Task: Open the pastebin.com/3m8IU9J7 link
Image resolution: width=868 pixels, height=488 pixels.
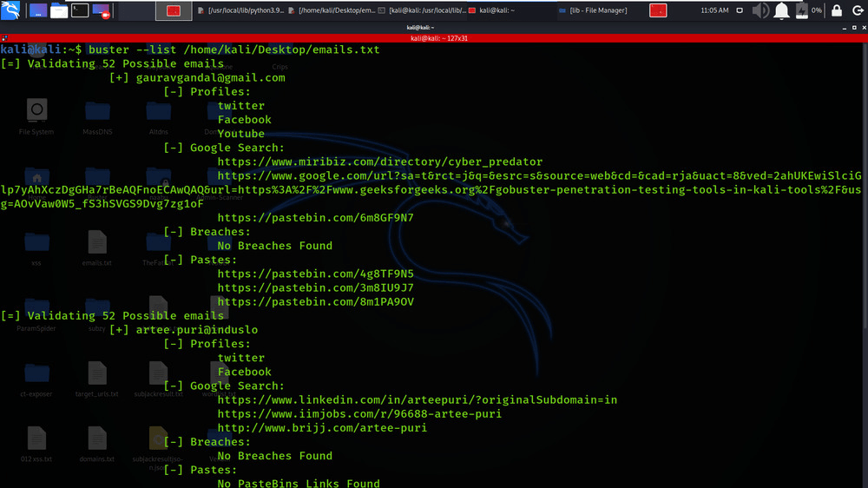Action: coord(316,288)
